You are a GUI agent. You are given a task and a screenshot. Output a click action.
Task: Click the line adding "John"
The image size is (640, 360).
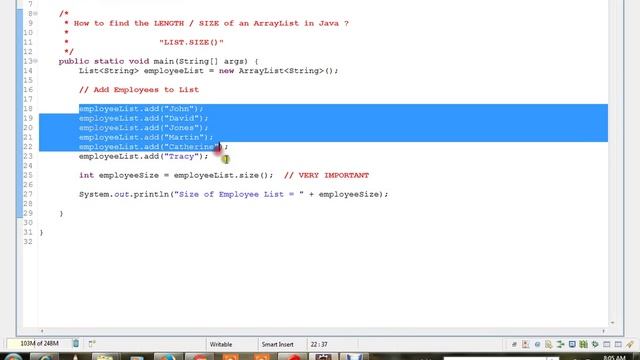click(141, 109)
